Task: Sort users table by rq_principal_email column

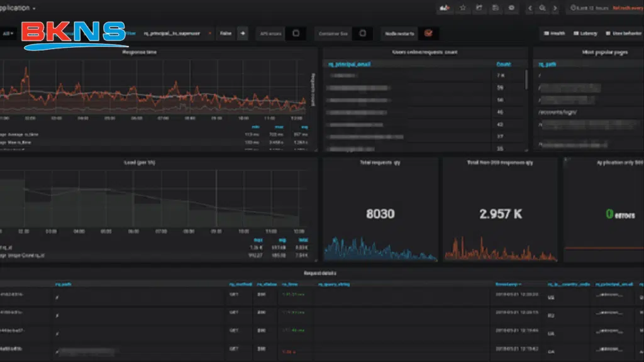Action: (349, 64)
